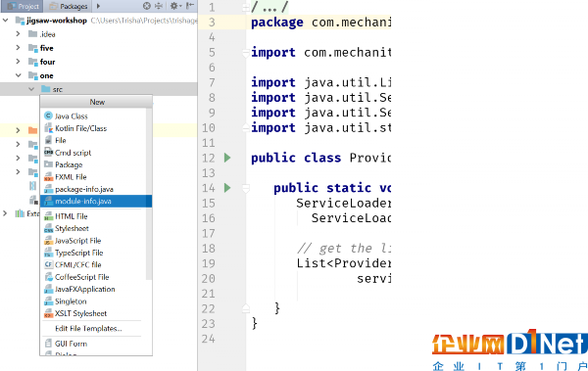Fold the main method on line 14
This screenshot has width=588, height=371.
[x=246, y=188]
